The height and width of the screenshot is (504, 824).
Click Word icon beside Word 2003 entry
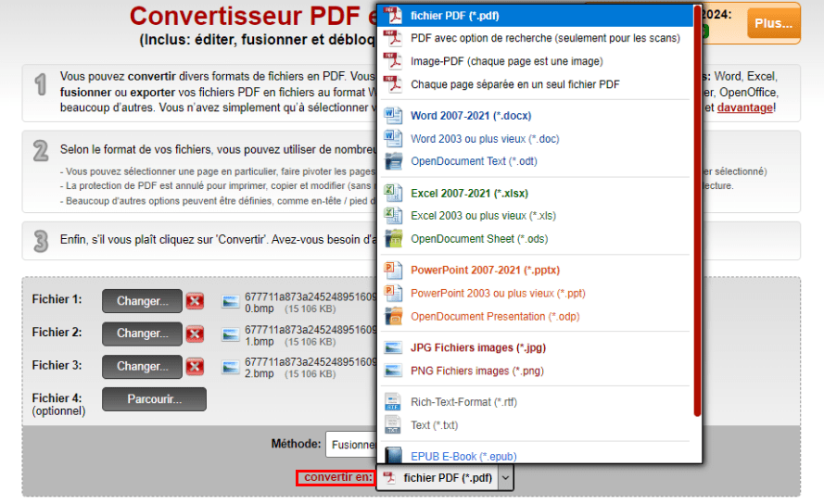pos(393,139)
